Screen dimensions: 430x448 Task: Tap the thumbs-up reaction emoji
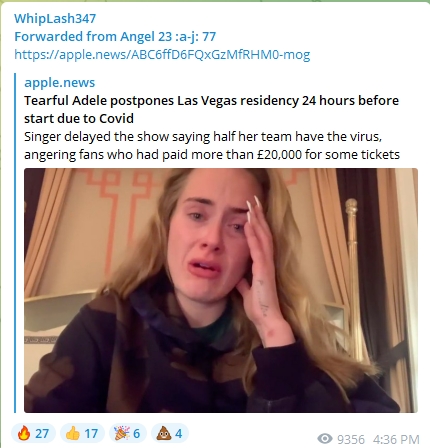click(x=73, y=433)
